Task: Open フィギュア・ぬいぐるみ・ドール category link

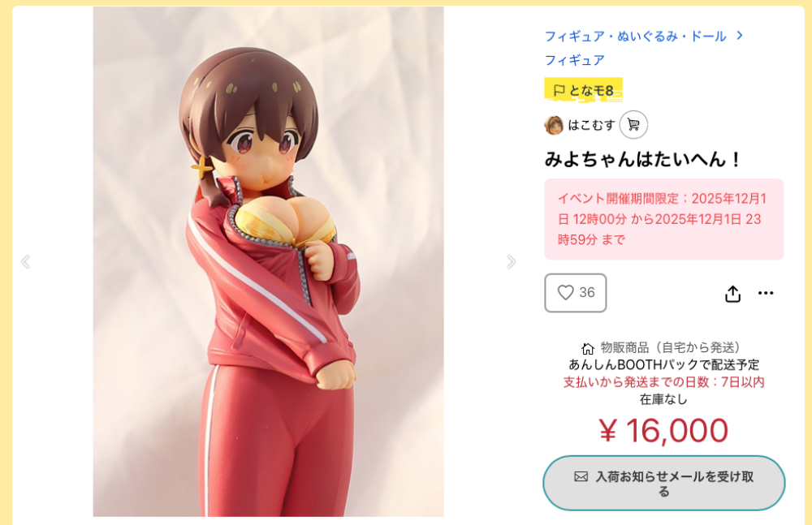Action: (636, 37)
